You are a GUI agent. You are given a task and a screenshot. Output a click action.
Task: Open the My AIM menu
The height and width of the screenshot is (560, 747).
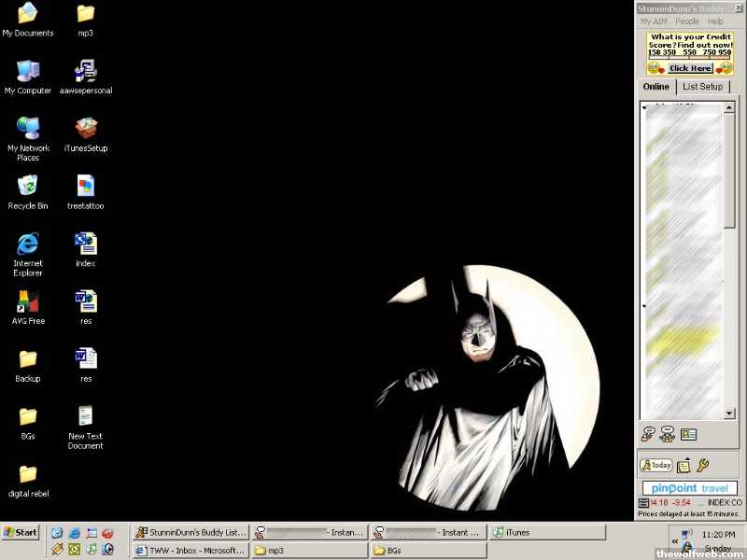654,21
